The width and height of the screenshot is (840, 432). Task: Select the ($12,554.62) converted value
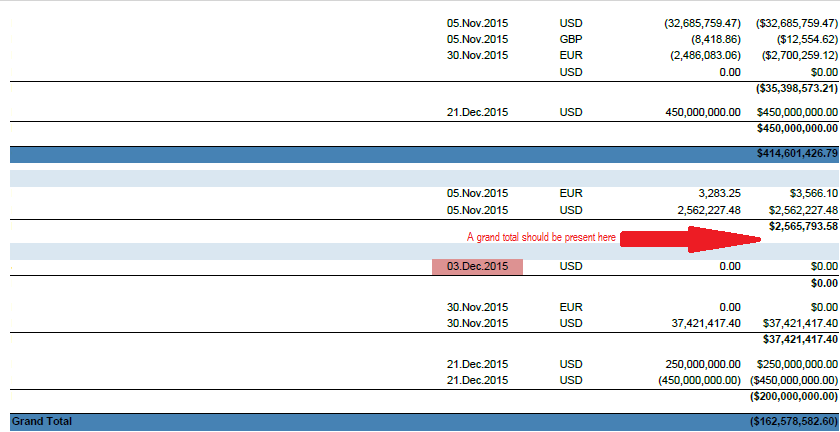click(806, 39)
